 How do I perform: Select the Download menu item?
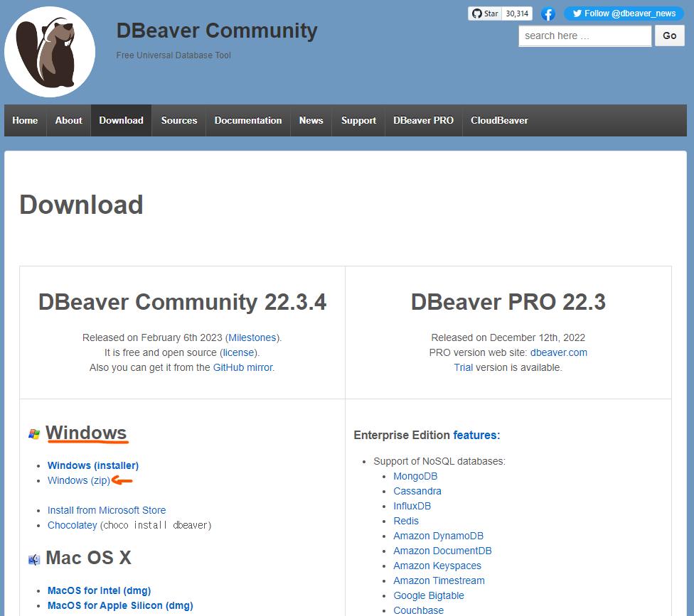[x=122, y=120]
